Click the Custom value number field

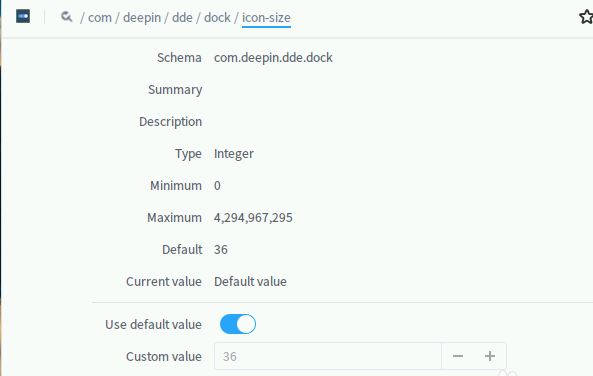[x=328, y=356]
